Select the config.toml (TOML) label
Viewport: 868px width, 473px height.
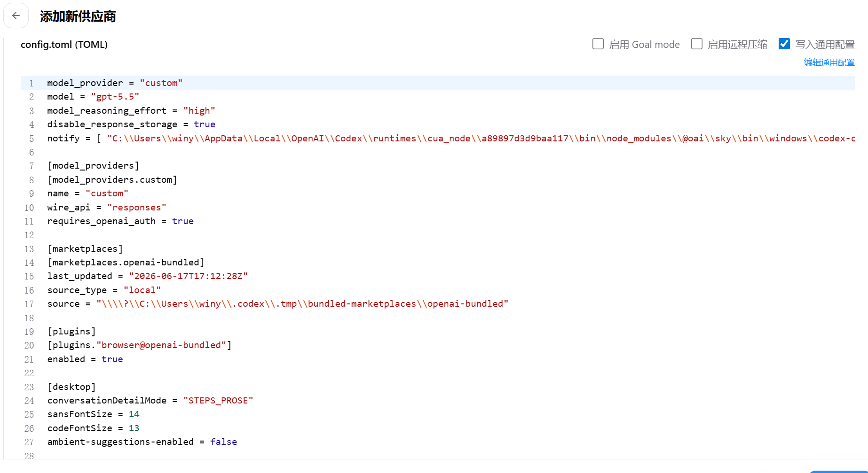coord(64,45)
